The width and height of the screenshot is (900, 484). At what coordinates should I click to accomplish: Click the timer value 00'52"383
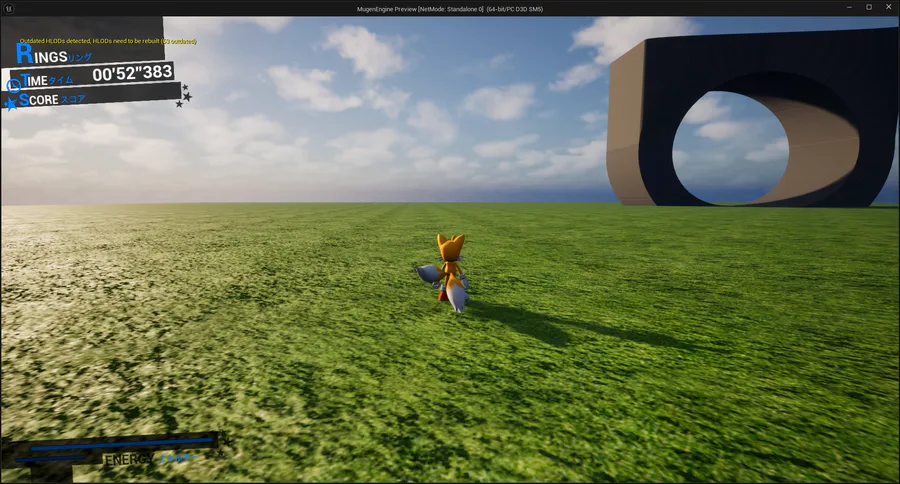coord(132,73)
